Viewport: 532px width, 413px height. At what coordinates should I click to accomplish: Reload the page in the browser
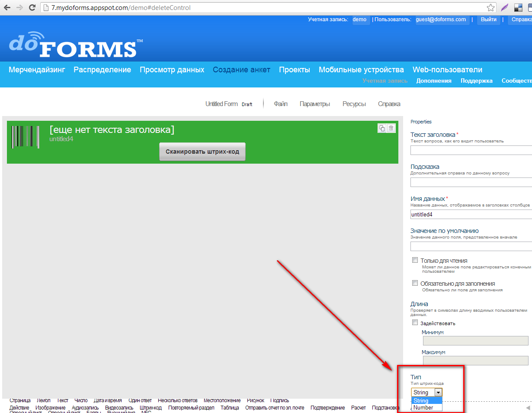click(32, 8)
